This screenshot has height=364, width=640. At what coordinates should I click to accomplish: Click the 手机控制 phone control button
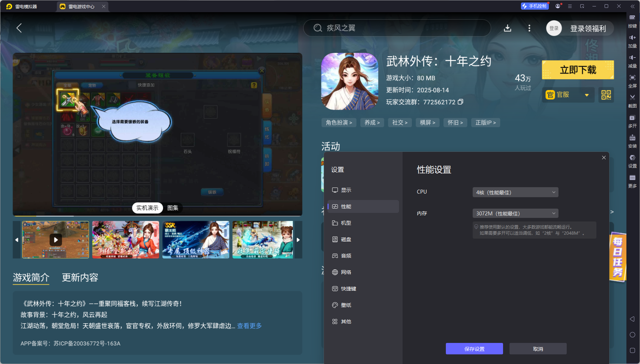coord(535,6)
